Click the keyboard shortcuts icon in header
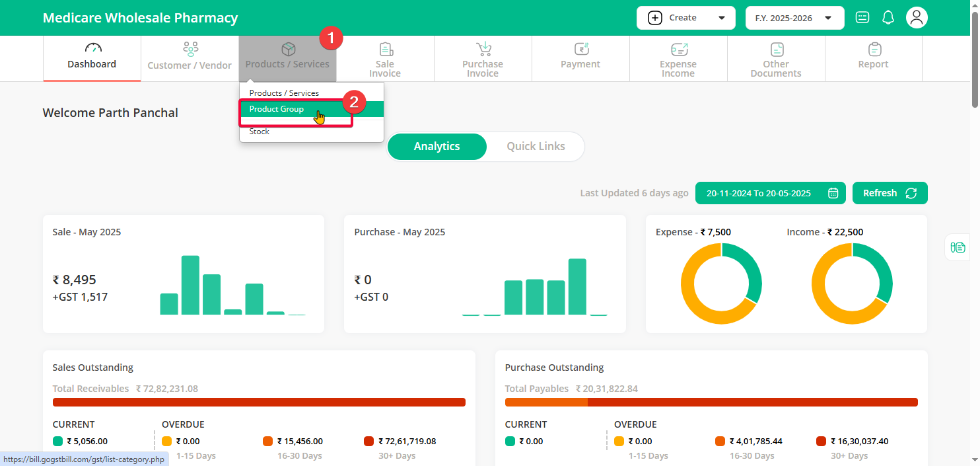 tap(862, 18)
